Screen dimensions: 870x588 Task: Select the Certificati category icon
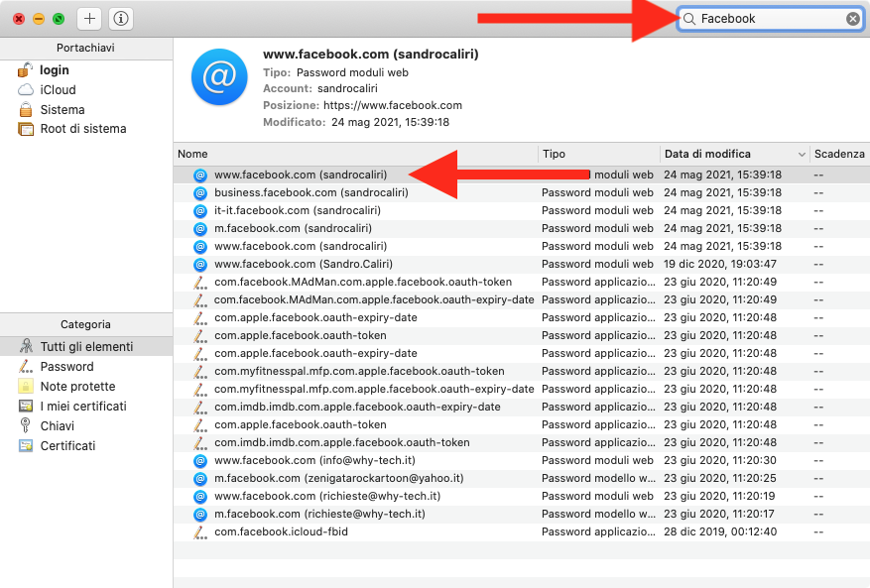pos(26,445)
